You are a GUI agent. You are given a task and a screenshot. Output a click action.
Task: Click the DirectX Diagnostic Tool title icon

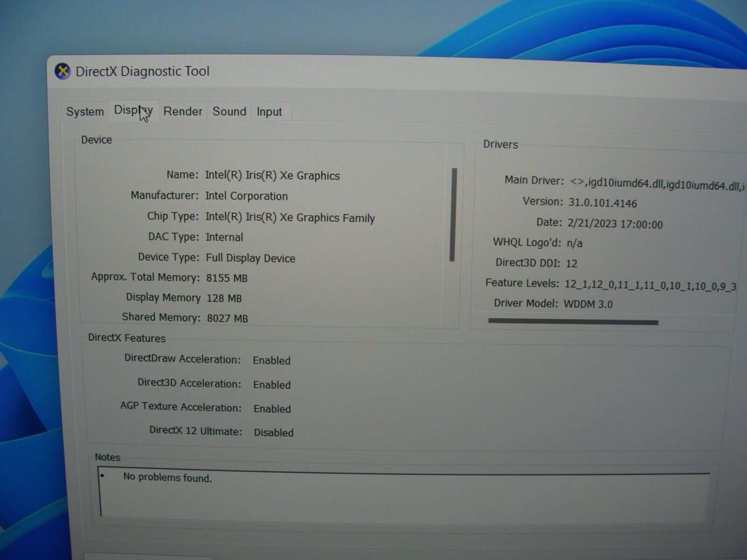(x=63, y=71)
